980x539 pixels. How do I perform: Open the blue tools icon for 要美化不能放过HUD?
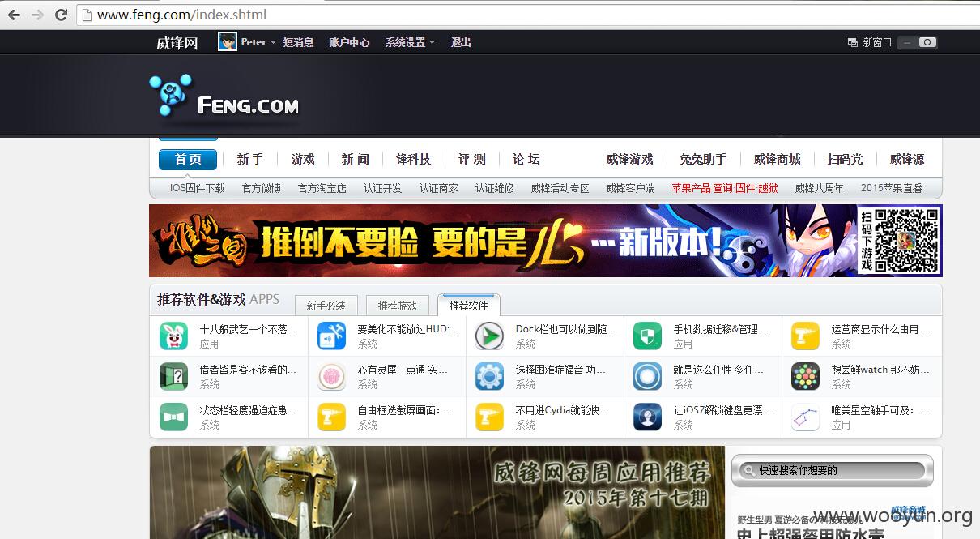[x=331, y=336]
